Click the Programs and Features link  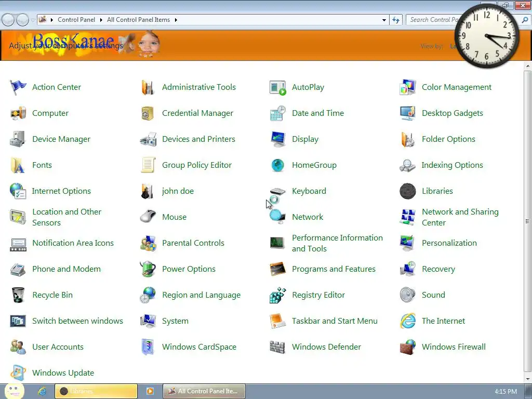pos(334,269)
